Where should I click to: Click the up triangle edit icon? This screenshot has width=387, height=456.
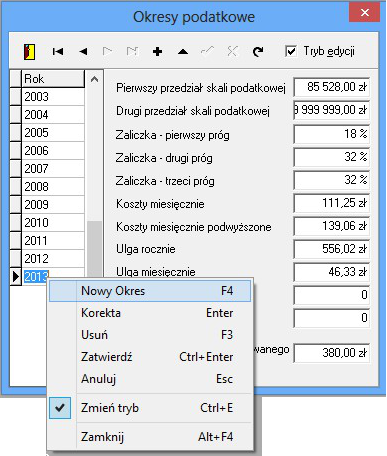pyautogui.click(x=183, y=52)
